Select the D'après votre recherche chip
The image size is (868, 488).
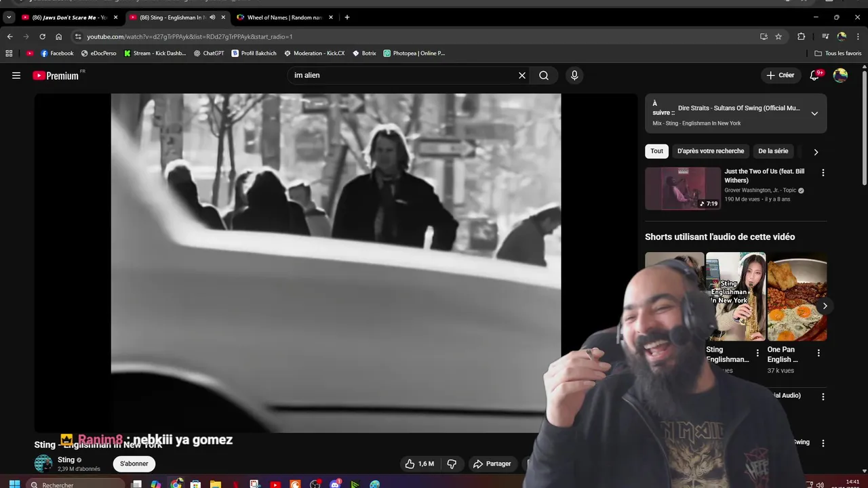711,151
